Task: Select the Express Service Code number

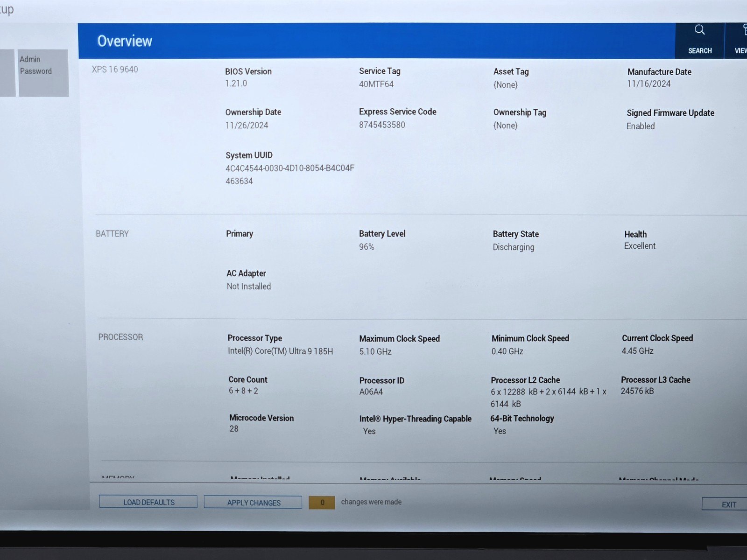Action: [x=382, y=125]
